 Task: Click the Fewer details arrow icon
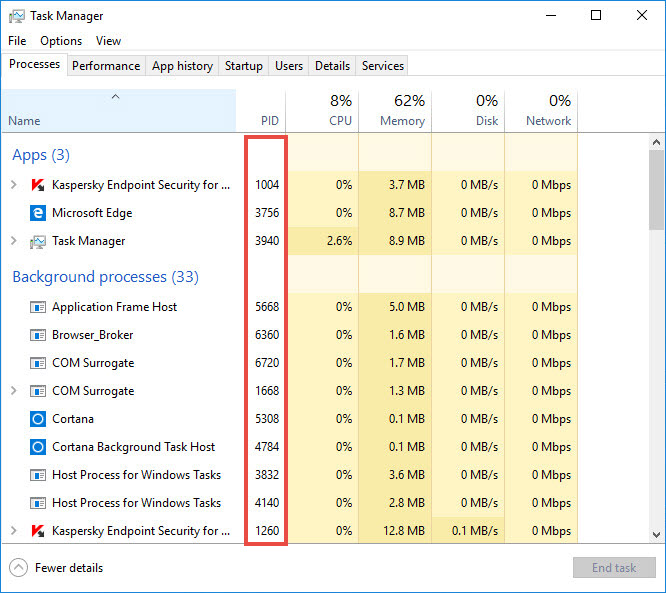[18, 568]
